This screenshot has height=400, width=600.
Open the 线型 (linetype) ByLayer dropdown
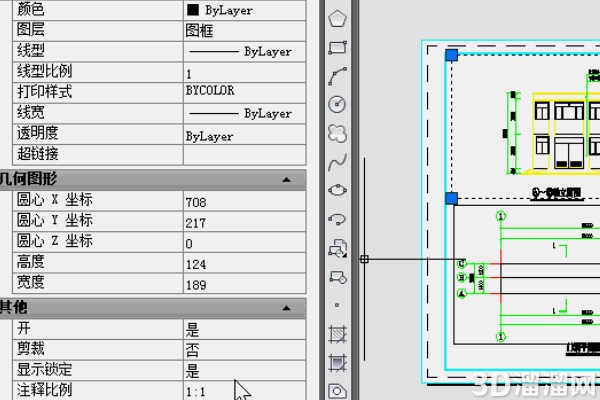coord(245,51)
